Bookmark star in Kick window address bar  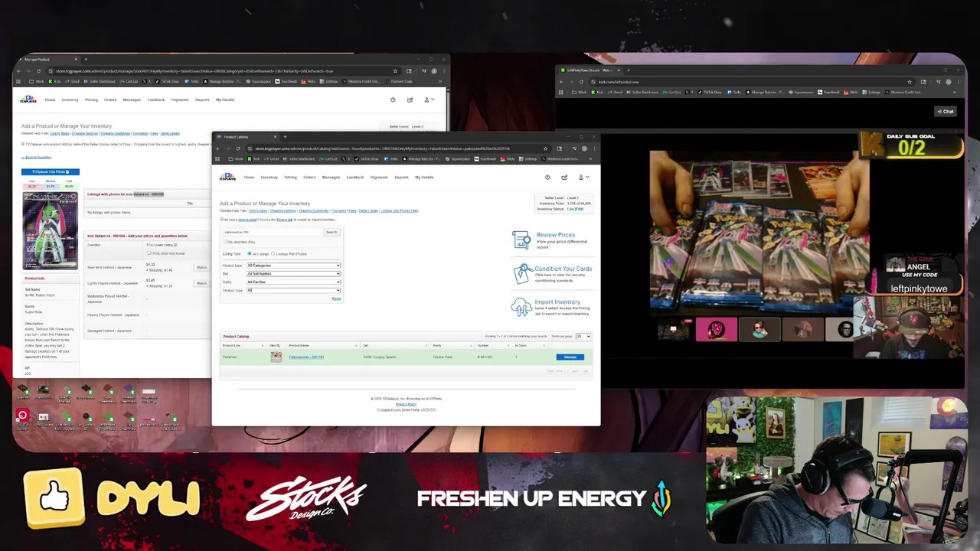click(910, 82)
